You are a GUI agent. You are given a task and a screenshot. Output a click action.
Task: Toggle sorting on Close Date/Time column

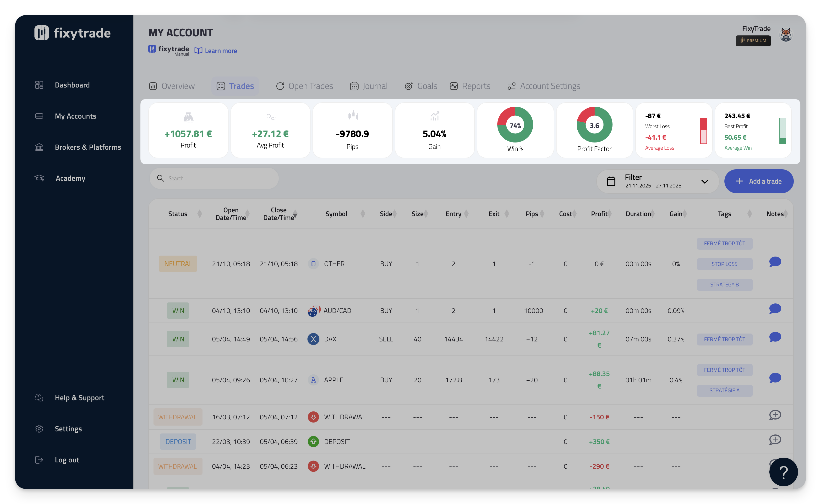295,214
